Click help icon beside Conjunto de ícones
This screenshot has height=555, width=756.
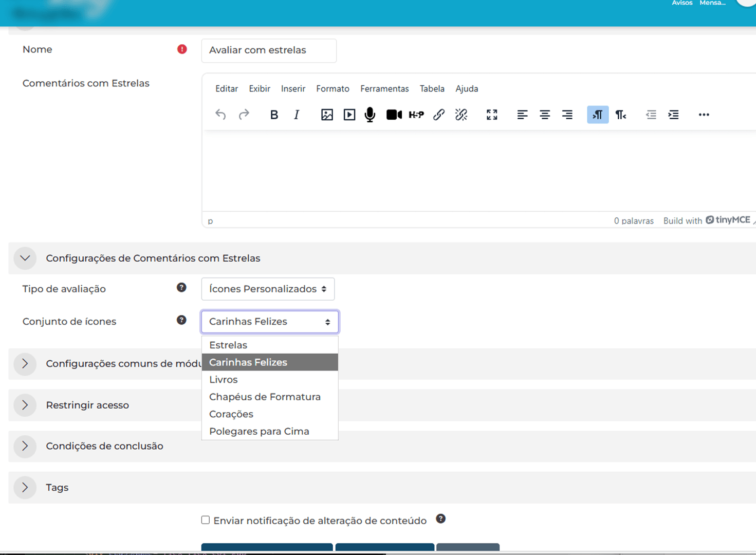point(181,320)
